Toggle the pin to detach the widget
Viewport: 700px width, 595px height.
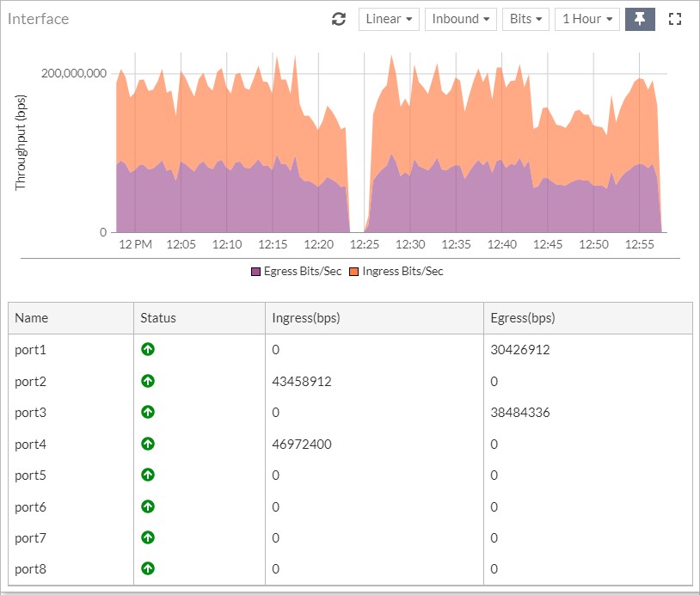click(640, 18)
